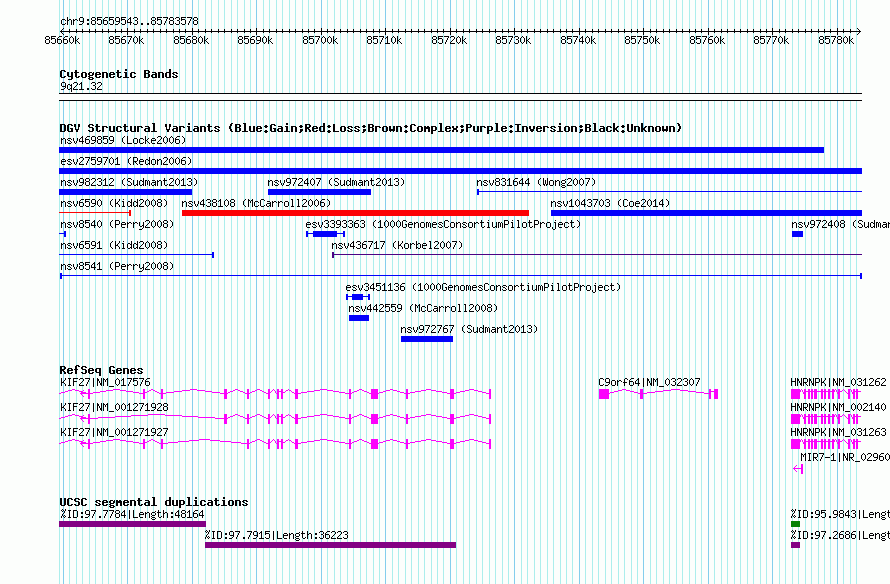Click the %ID:97.2686 duplication label
This screenshot has width=890, height=584.
coord(840,535)
